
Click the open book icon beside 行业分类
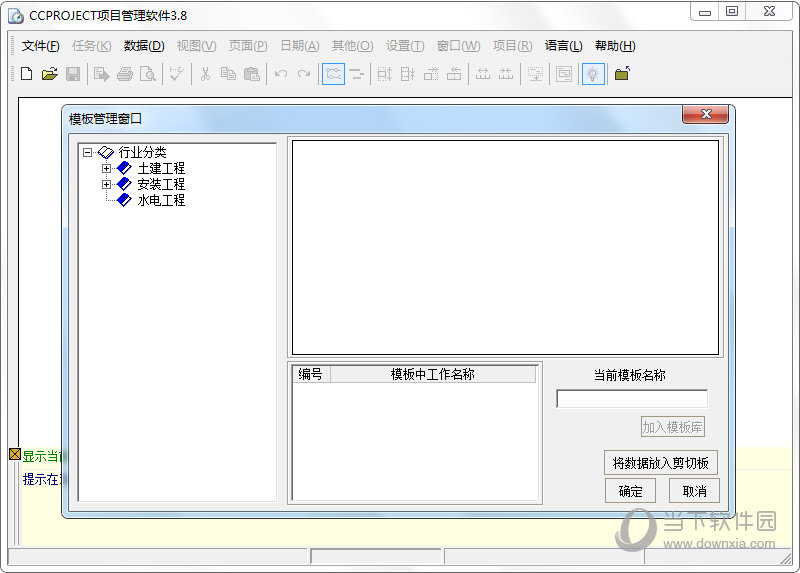click(x=106, y=152)
